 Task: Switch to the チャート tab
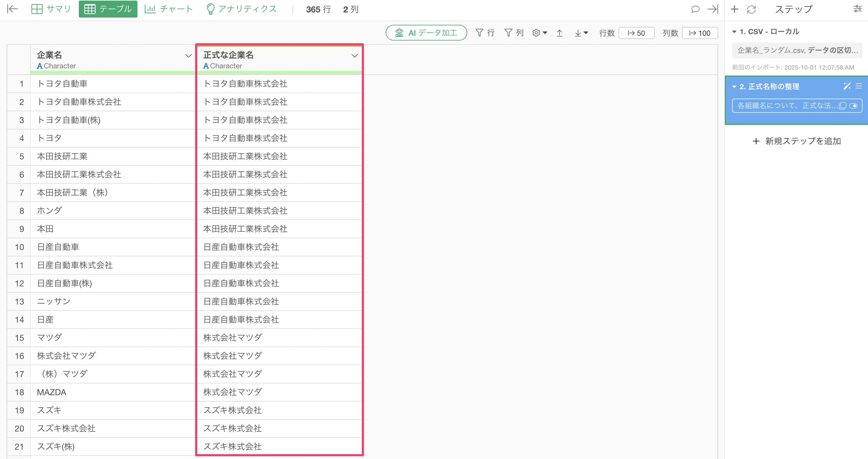coord(168,9)
